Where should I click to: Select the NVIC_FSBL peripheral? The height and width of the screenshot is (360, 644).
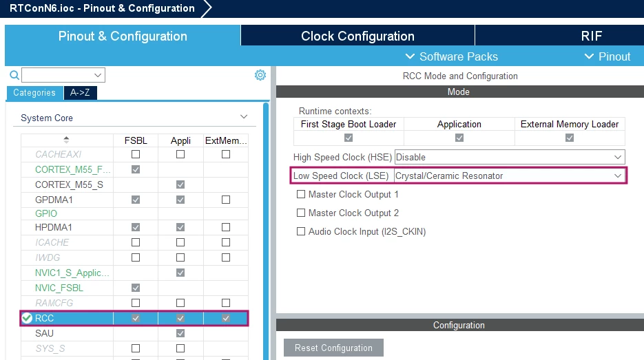coord(59,288)
